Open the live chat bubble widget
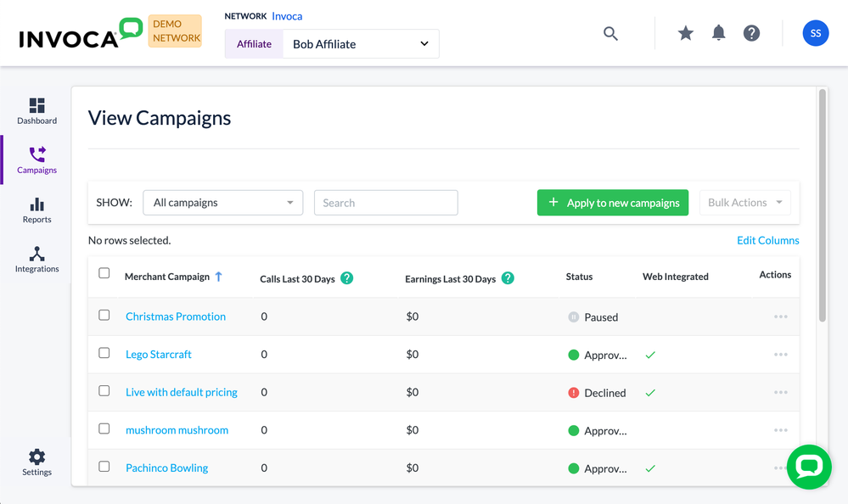This screenshot has width=848, height=504. point(808,467)
